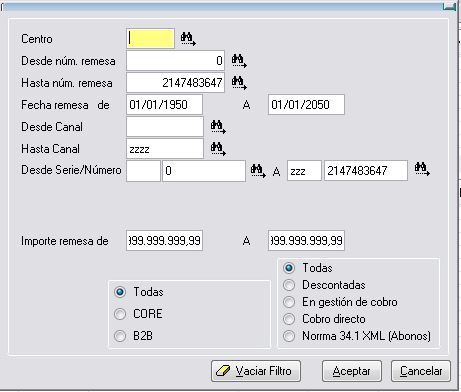Click the ending Número field 2147483647
Viewport: 461px width, 392px height.
[x=366, y=171]
